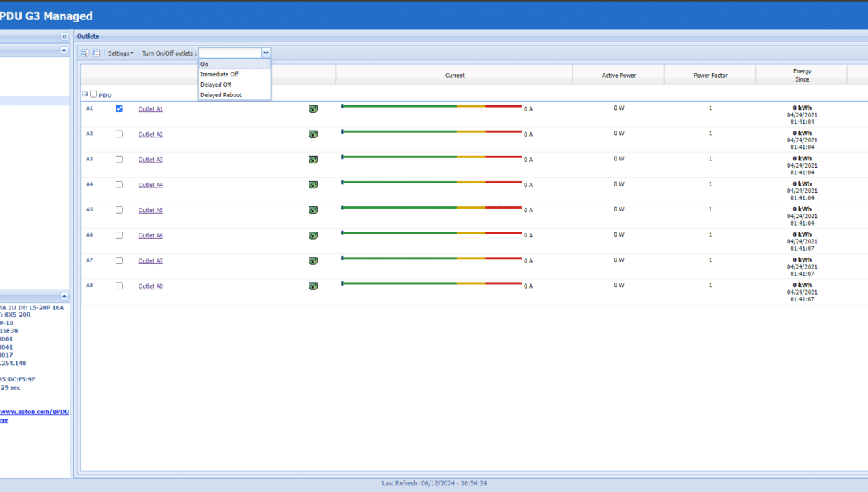Open the www.eaton.com/ePDU link
This screenshot has height=492, width=868.
(34, 412)
